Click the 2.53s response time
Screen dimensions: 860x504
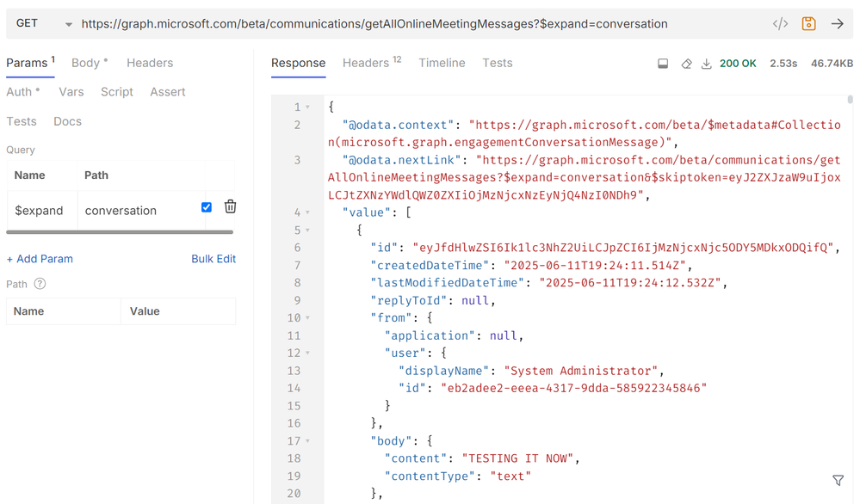click(783, 64)
